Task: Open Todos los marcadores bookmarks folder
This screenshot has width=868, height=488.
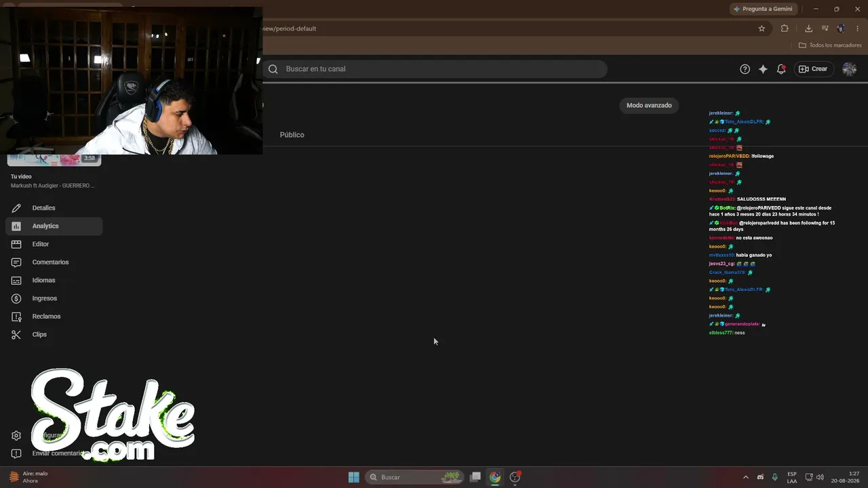Action: [x=830, y=45]
